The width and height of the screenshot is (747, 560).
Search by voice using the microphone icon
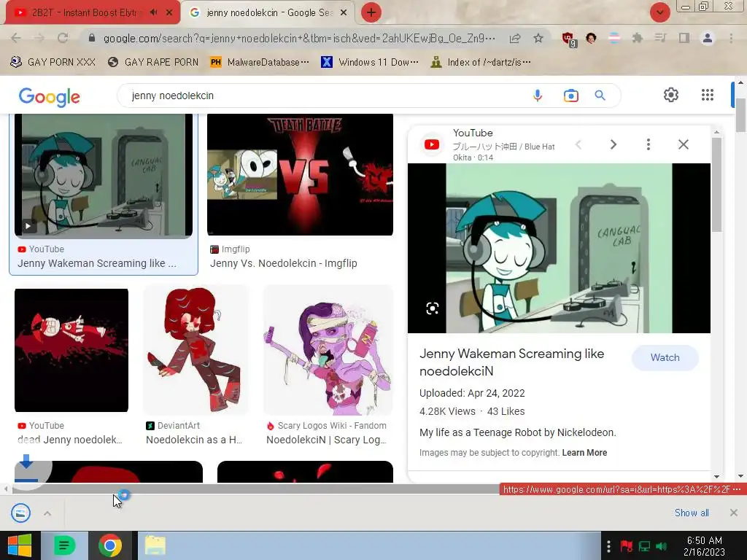[x=538, y=96]
